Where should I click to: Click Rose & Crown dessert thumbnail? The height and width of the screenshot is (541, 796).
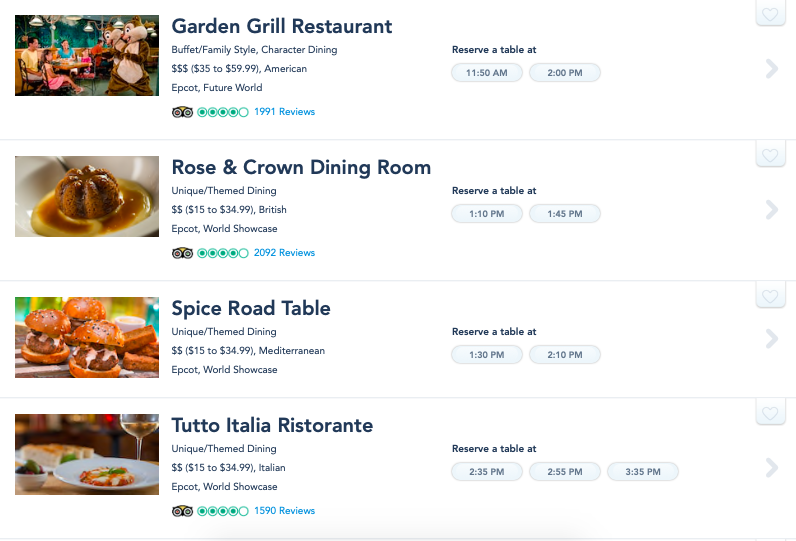[x=87, y=196]
